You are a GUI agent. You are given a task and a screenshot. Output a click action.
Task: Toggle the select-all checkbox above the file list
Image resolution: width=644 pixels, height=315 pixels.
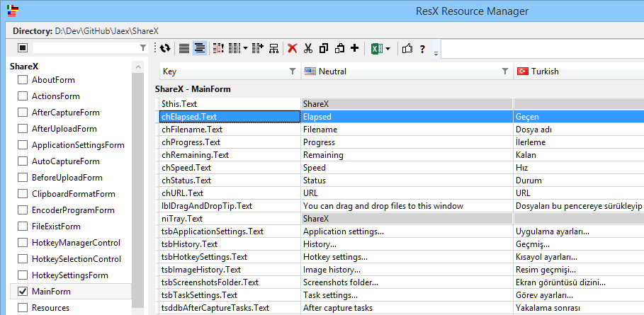(23, 48)
